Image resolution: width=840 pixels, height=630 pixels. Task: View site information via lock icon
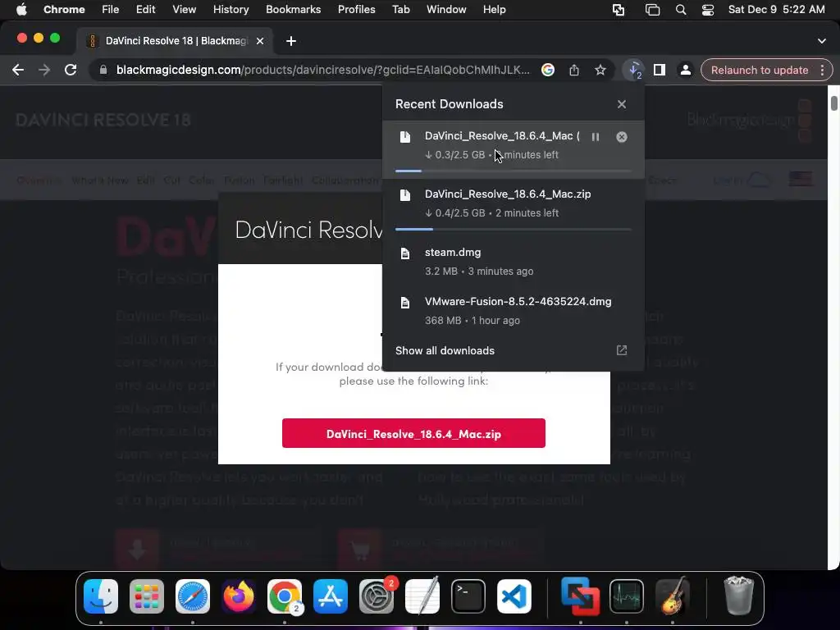tap(103, 71)
